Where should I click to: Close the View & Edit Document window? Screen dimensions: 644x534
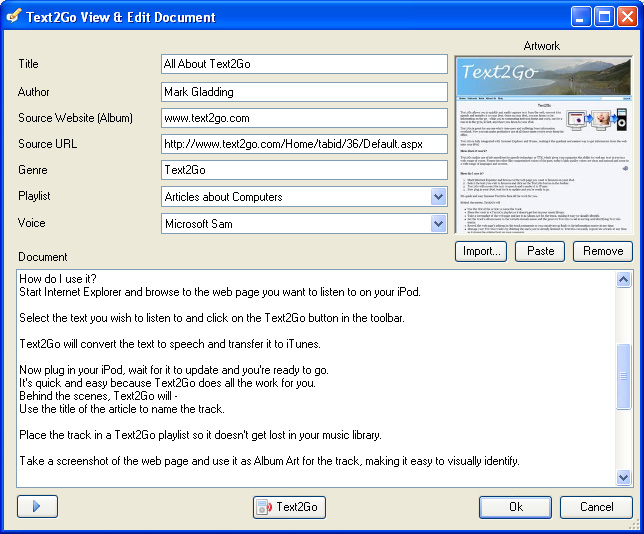[x=628, y=17]
